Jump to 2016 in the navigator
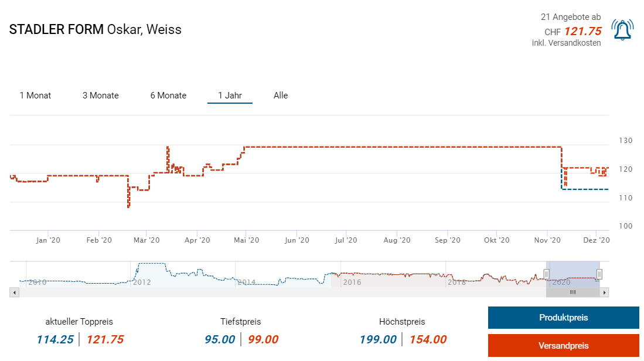This screenshot has width=644, height=361. 352,282
